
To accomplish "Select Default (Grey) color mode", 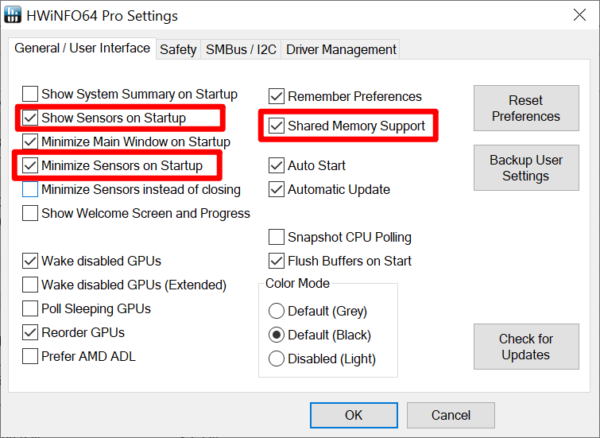I will [277, 310].
